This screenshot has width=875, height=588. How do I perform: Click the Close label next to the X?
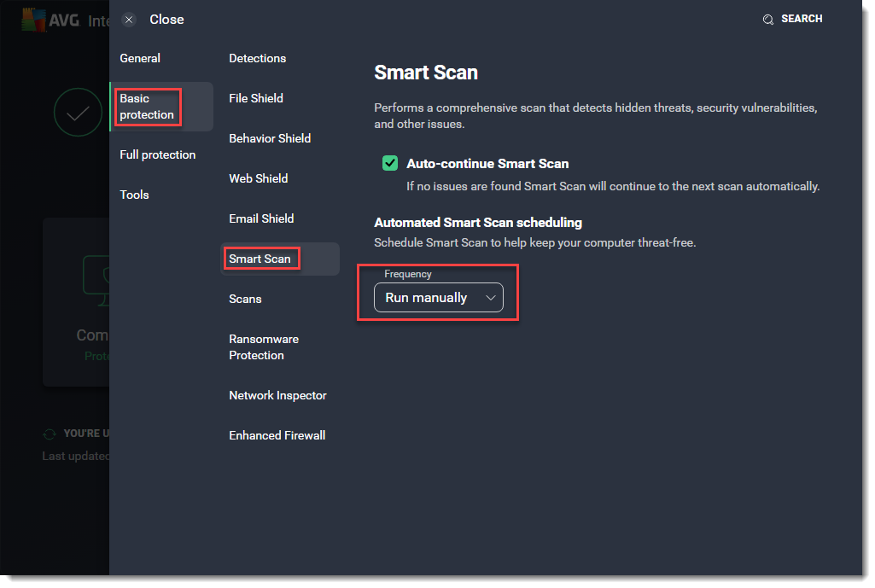166,19
